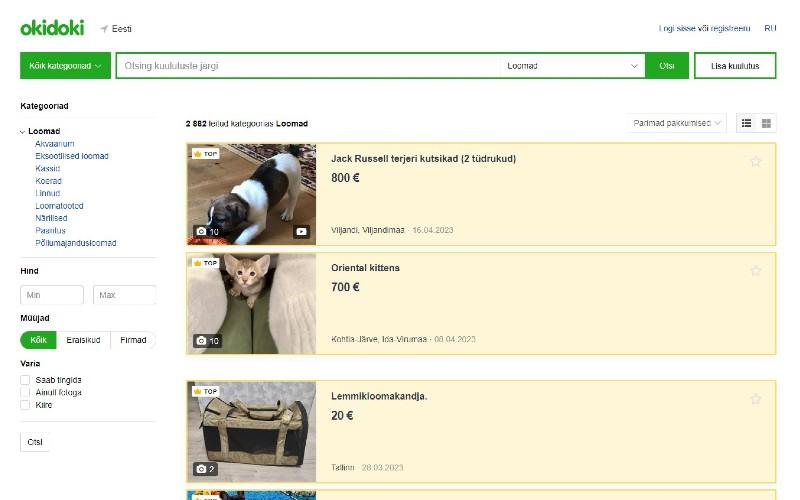
Task: Switch to grid view layout
Action: tap(767, 123)
